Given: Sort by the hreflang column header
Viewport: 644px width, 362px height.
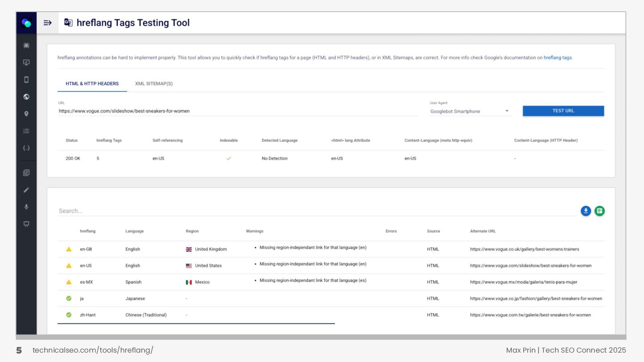Looking at the screenshot, I should (88, 231).
